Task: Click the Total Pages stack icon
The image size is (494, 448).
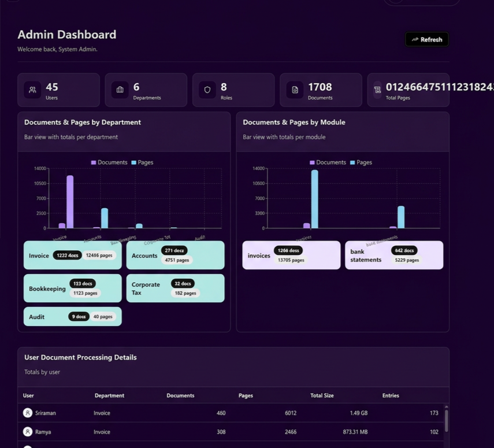Action: tap(377, 90)
